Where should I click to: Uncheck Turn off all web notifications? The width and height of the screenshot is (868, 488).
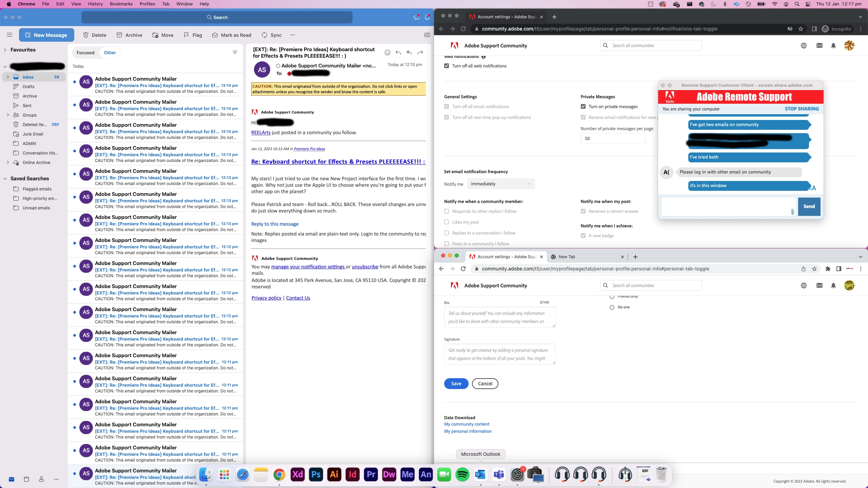tap(447, 66)
